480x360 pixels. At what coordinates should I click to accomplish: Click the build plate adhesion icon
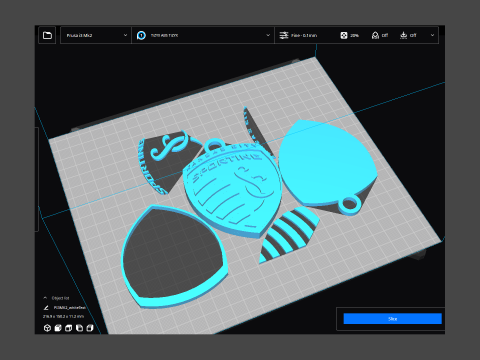[x=403, y=35]
